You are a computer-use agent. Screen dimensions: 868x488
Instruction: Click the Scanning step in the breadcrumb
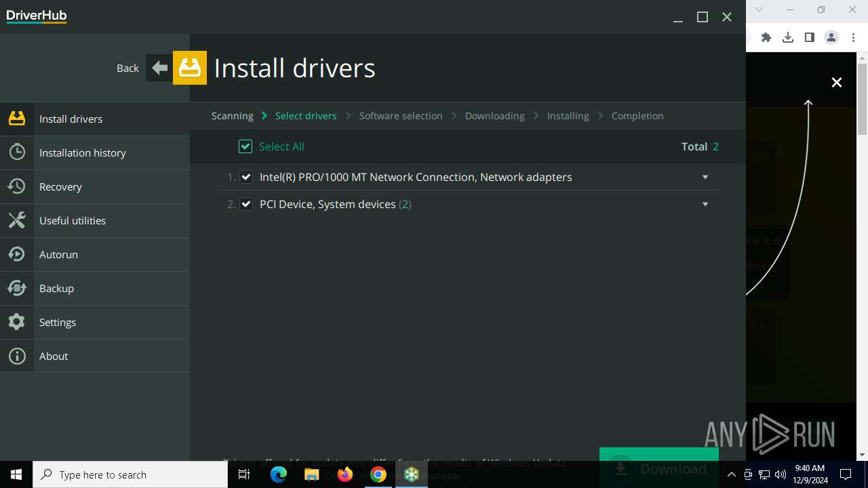(233, 116)
